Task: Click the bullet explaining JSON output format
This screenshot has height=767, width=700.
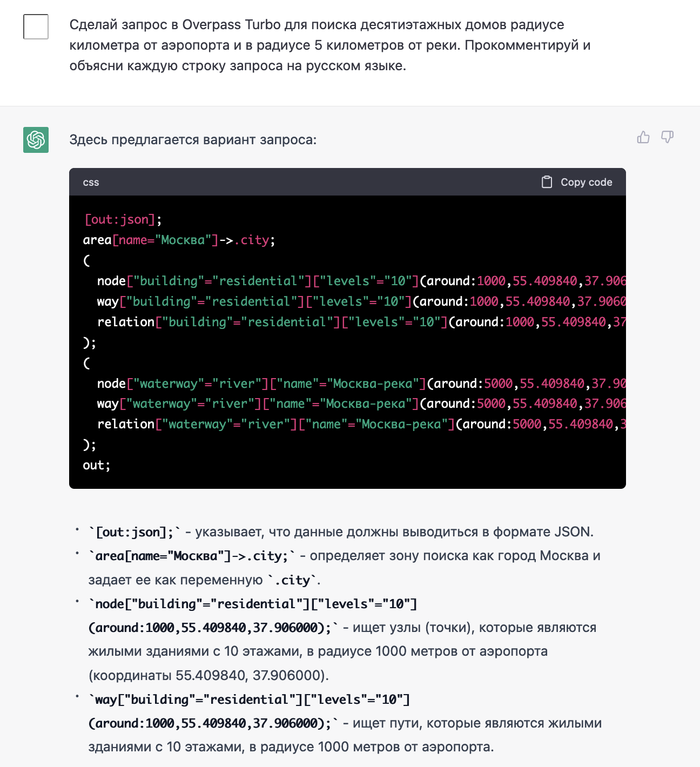Action: (x=341, y=532)
